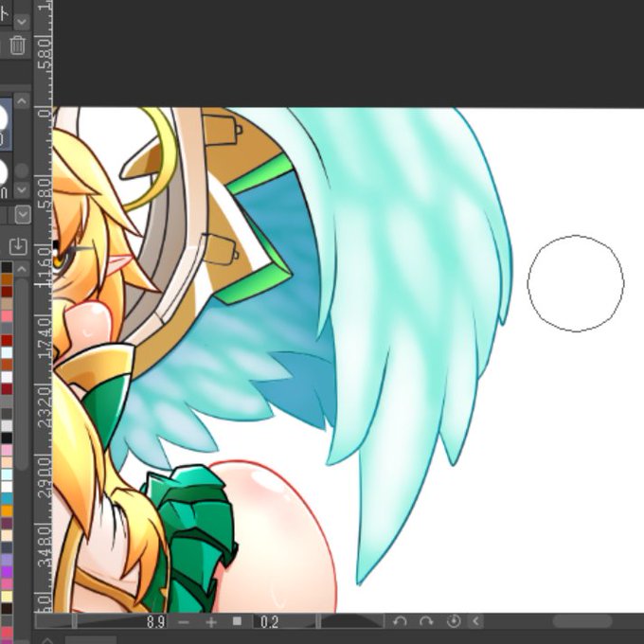Pick the bright violet color swatch
The image size is (644, 644).
click(7, 572)
